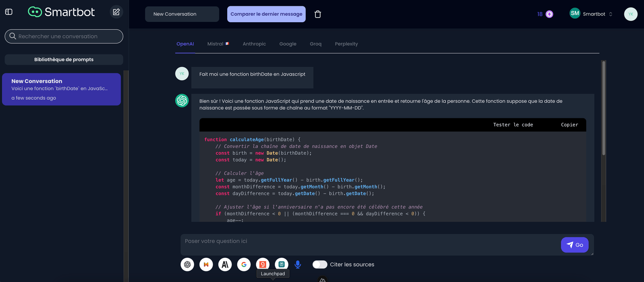Select the OpenAI model icon
This screenshot has height=282, width=644.
(x=187, y=264)
